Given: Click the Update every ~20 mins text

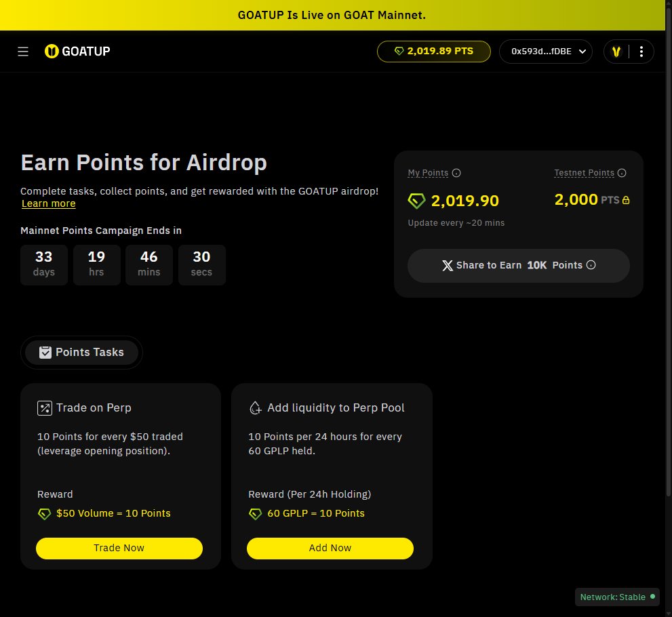Looking at the screenshot, I should point(456,223).
